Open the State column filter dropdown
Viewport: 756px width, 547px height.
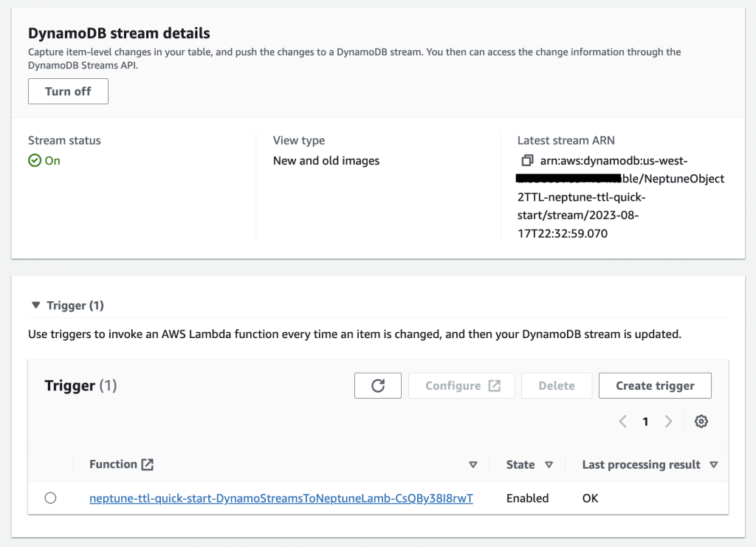coord(549,464)
